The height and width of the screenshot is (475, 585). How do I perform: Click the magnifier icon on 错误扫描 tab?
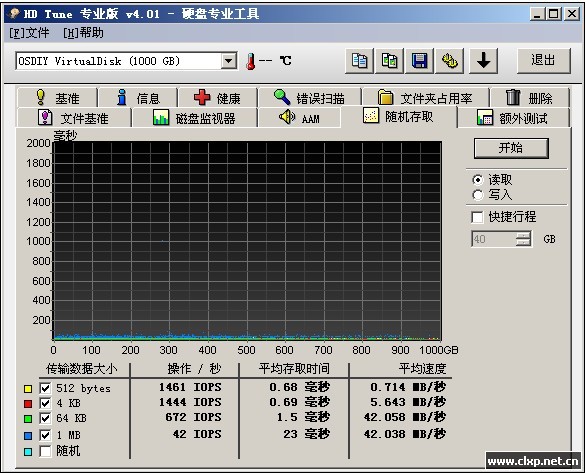[282, 97]
